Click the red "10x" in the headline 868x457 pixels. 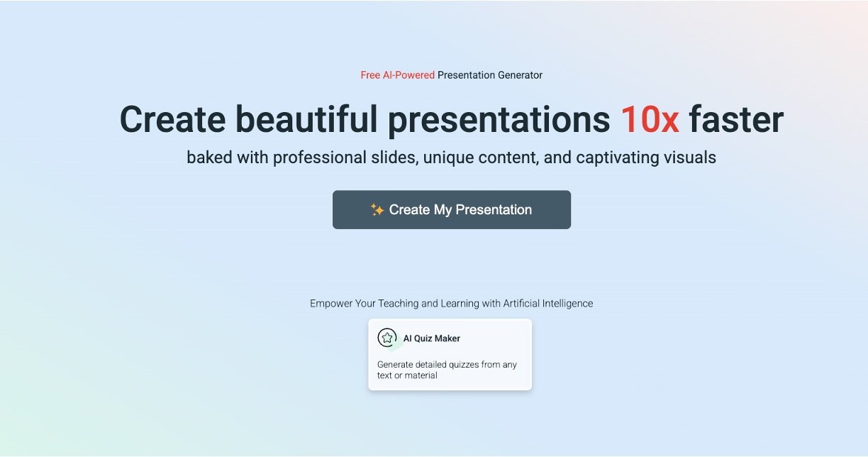650,119
